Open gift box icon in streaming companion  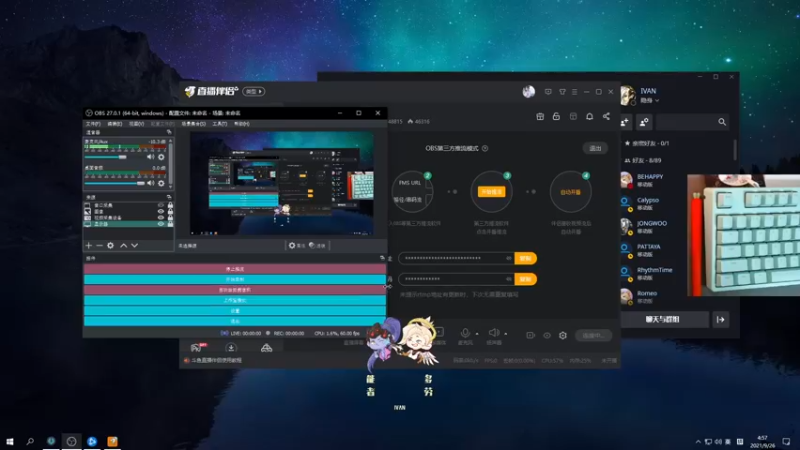[x=540, y=116]
